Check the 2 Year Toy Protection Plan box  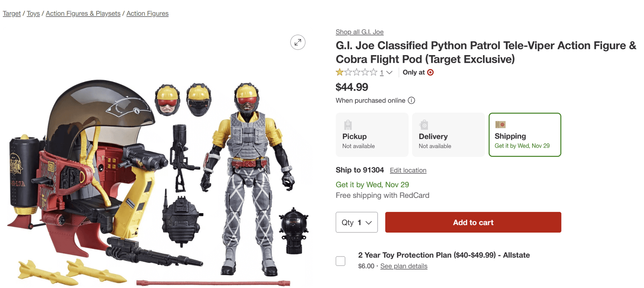(x=341, y=261)
